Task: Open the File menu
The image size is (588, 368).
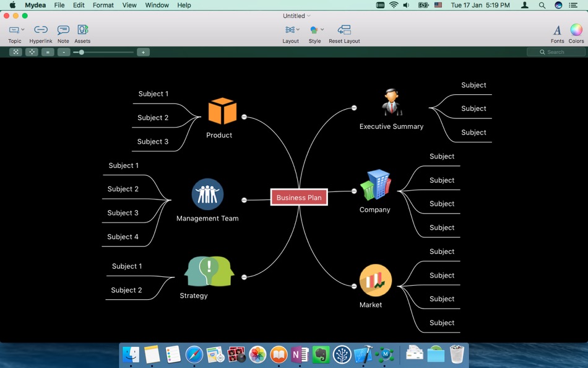Action: (59, 5)
